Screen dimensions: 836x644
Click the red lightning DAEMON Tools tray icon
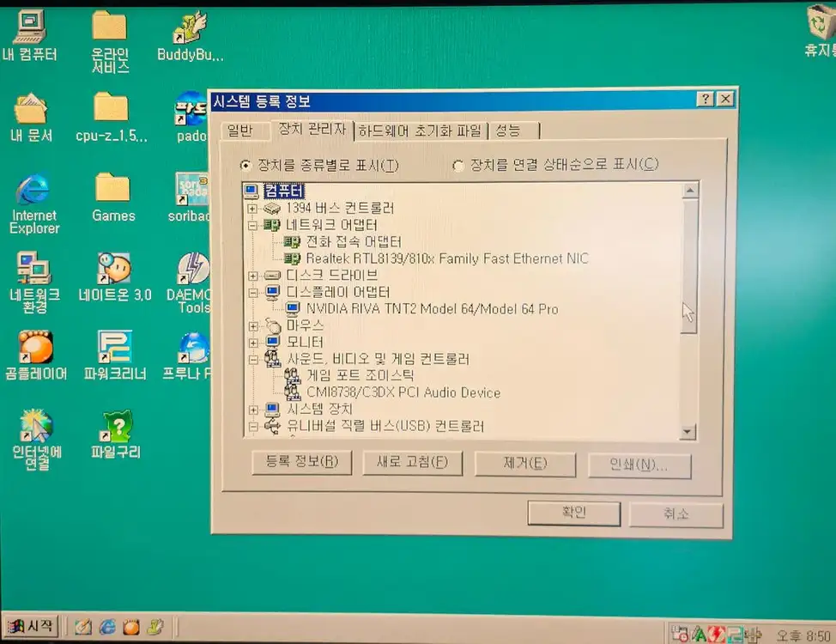tap(718, 635)
